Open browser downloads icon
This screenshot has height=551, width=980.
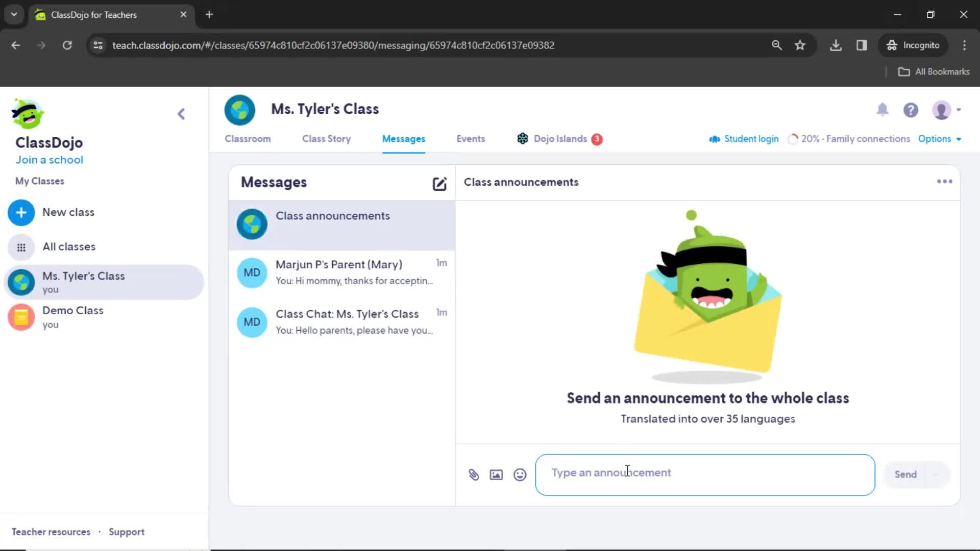[x=836, y=45]
